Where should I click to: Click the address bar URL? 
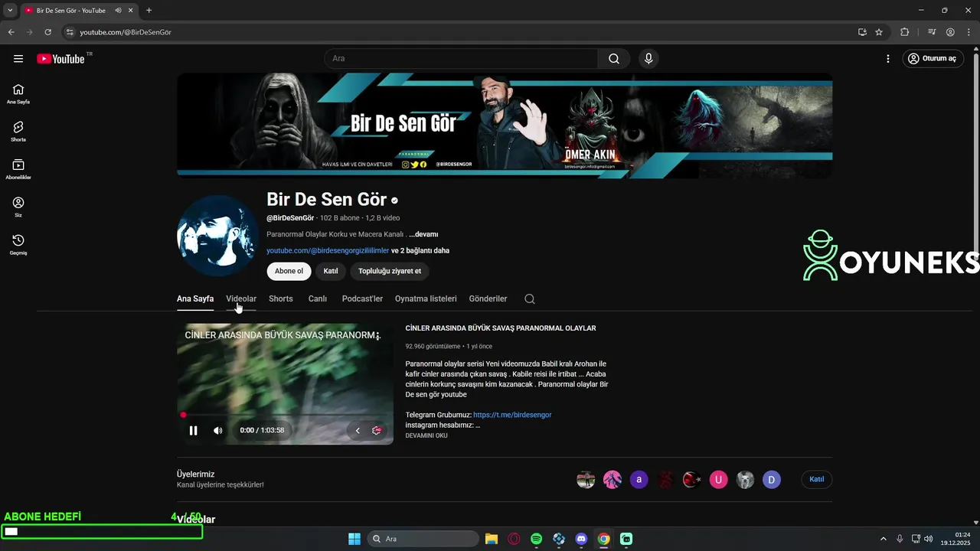pos(126,32)
